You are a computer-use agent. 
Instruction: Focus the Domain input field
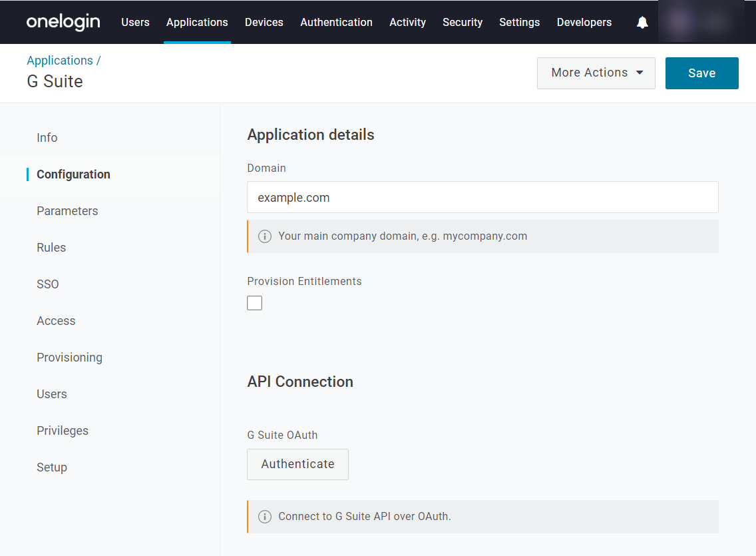(482, 197)
